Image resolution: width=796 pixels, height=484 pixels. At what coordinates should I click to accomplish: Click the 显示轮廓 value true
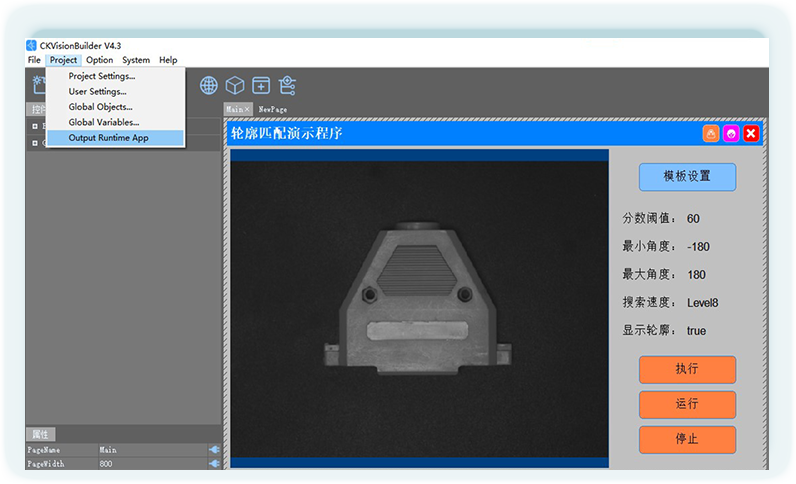coord(696,331)
